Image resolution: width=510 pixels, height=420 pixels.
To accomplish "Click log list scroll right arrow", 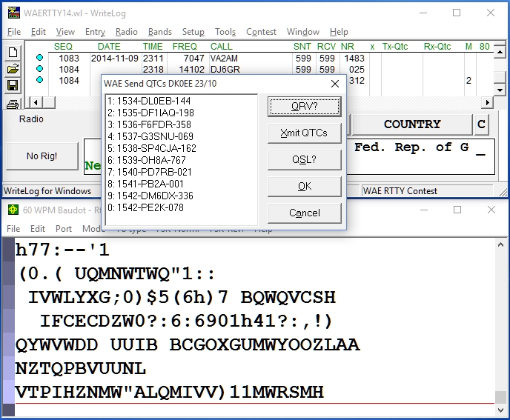I will tap(487, 103).
